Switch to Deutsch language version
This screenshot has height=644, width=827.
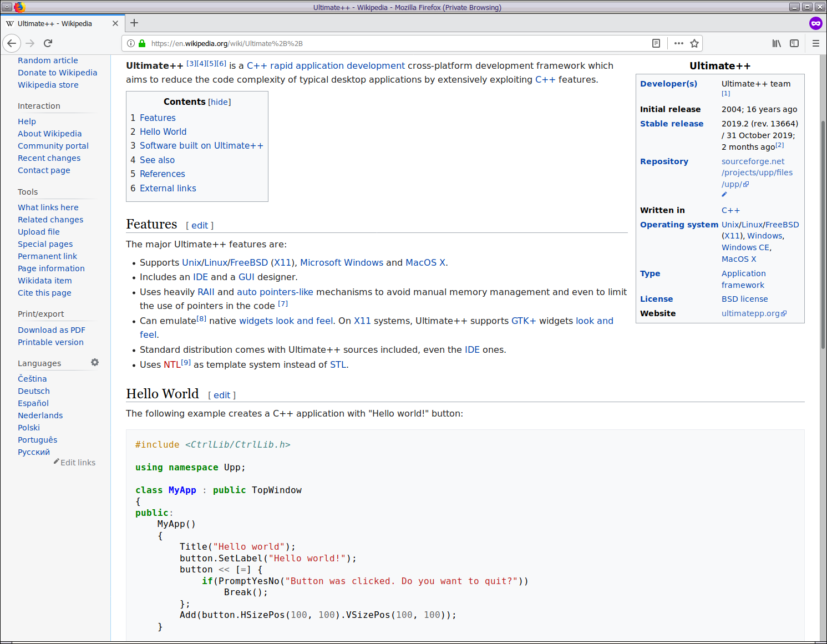[x=34, y=391]
